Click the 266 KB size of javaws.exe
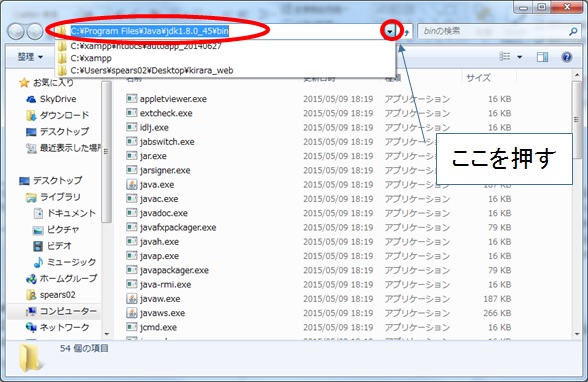Screen dimensions: 588x382 497,313
